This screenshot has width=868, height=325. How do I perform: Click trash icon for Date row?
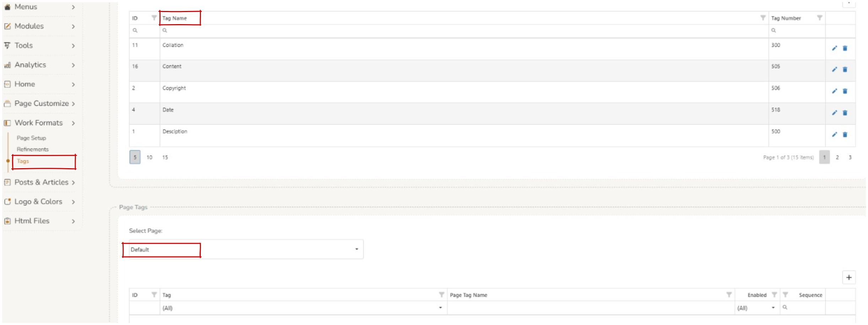click(845, 113)
